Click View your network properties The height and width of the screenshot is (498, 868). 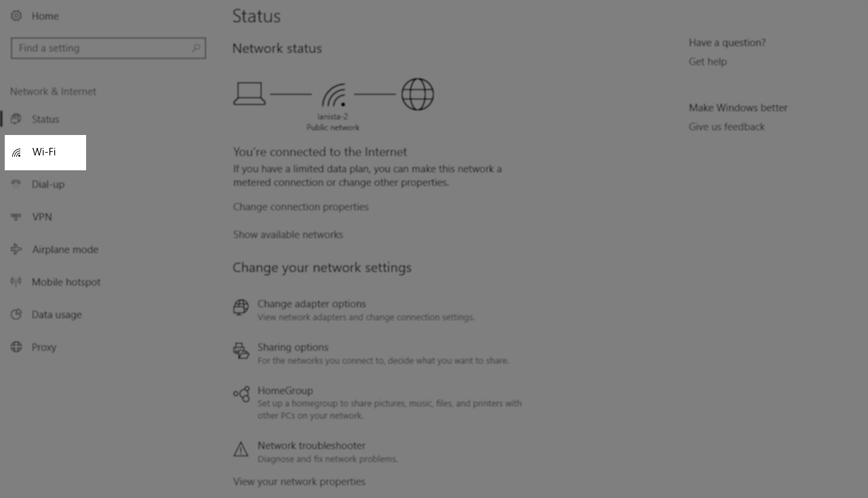pyautogui.click(x=299, y=481)
